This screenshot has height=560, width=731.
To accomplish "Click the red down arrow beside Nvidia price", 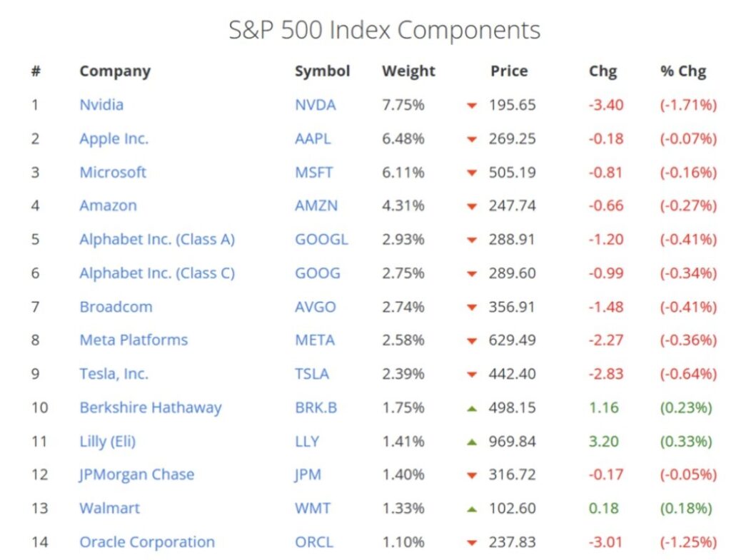I will (x=471, y=106).
